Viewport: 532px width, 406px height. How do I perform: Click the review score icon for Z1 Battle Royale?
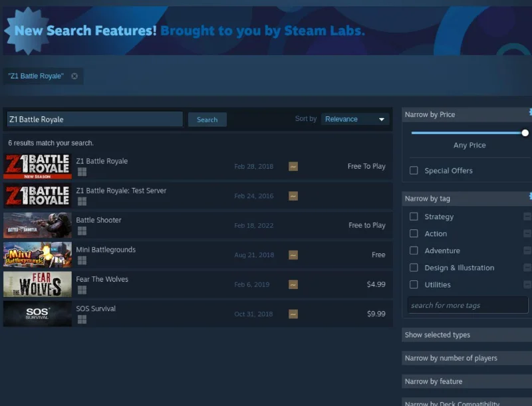(x=293, y=166)
